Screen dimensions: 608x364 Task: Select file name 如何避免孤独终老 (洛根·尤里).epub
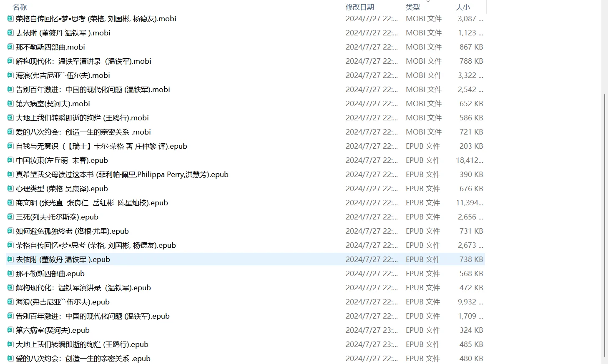(x=72, y=231)
